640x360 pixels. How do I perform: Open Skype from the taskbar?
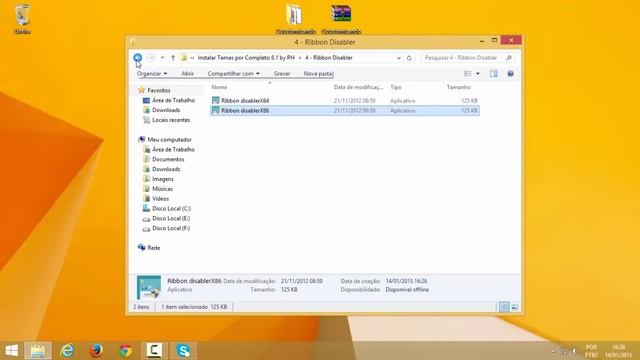[184, 351]
